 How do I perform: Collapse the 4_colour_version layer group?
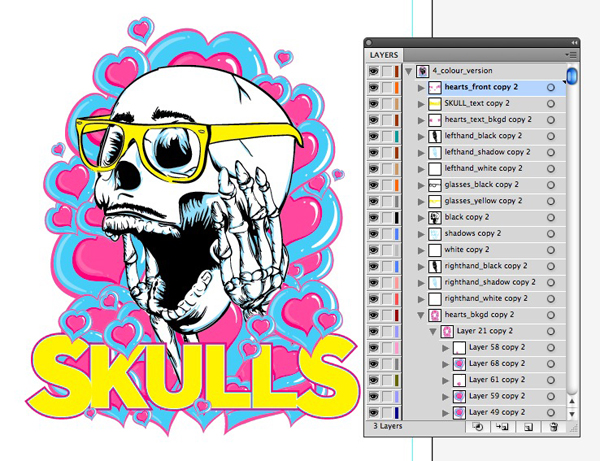409,71
